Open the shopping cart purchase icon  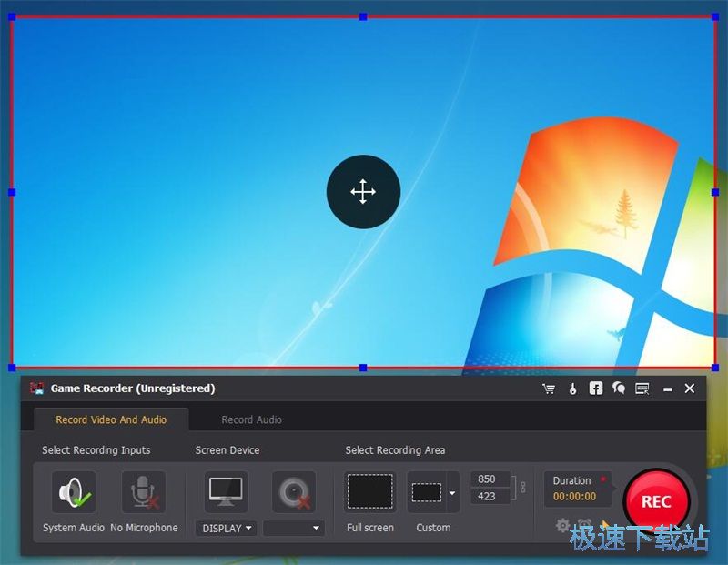click(x=549, y=388)
